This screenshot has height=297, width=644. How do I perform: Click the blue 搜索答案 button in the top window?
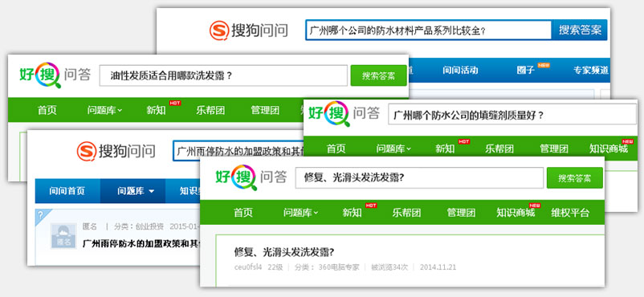click(x=580, y=30)
